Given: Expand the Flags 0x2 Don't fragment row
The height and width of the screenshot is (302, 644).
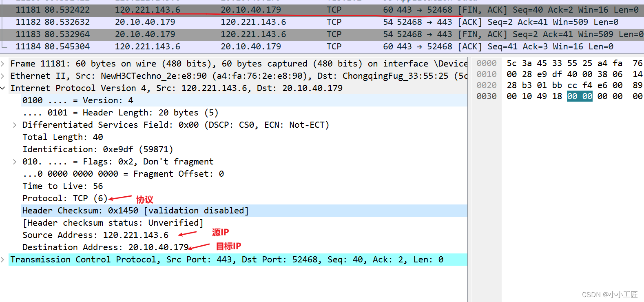Looking at the screenshot, I should 15,162.
